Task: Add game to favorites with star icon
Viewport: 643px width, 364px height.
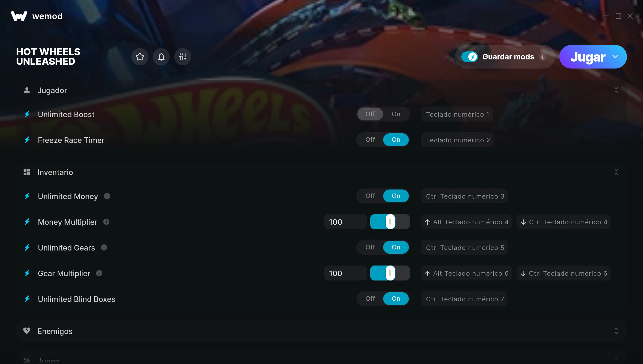Action: 140,57
